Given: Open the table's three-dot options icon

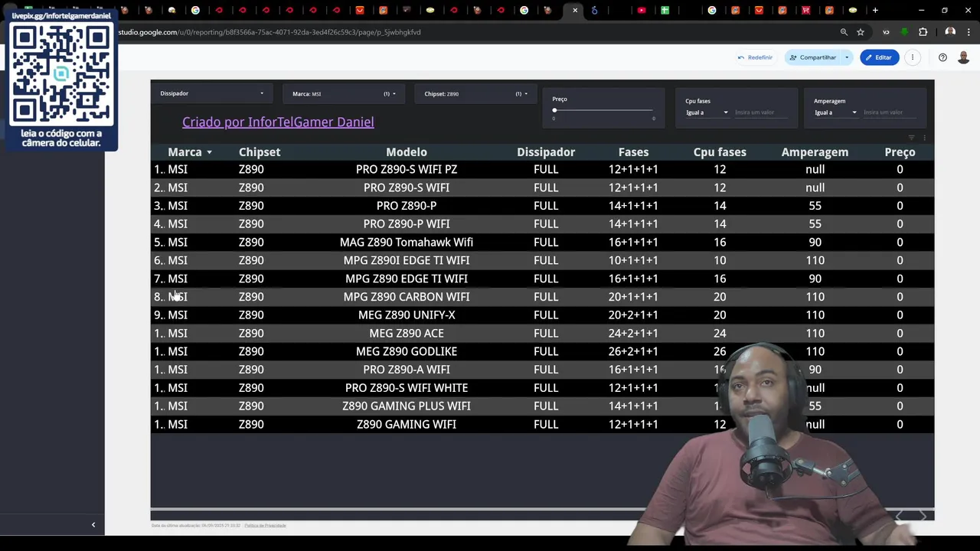Looking at the screenshot, I should point(924,138).
